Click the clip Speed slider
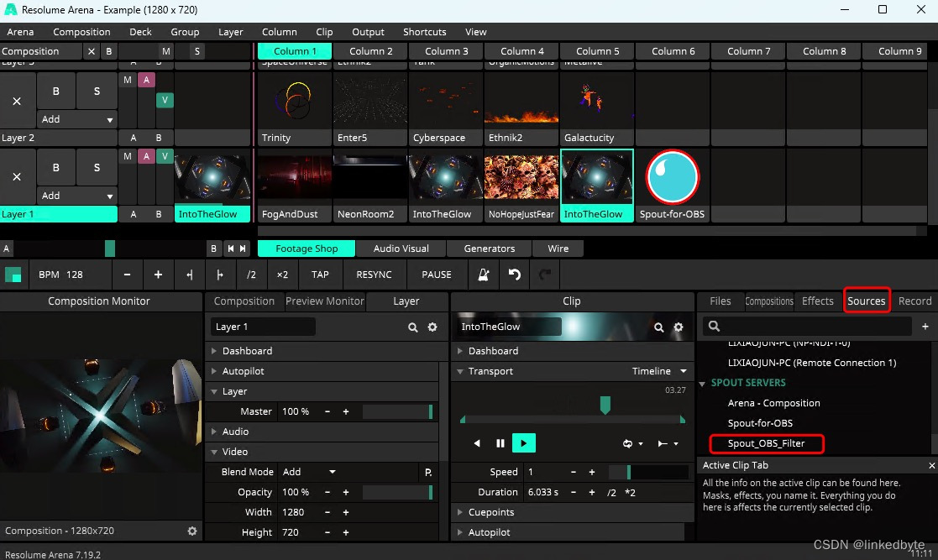The height and width of the screenshot is (560, 938). (x=648, y=472)
